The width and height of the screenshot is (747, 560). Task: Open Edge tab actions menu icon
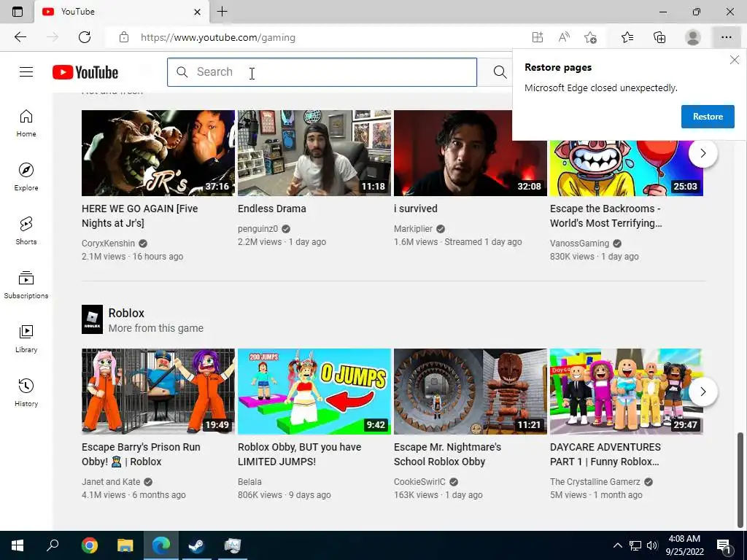(x=18, y=12)
